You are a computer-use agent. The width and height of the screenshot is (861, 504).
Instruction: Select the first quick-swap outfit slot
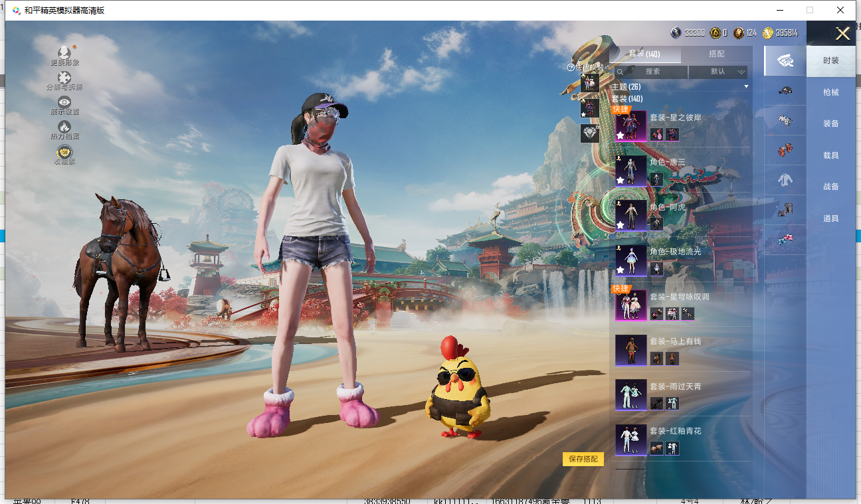click(x=589, y=83)
